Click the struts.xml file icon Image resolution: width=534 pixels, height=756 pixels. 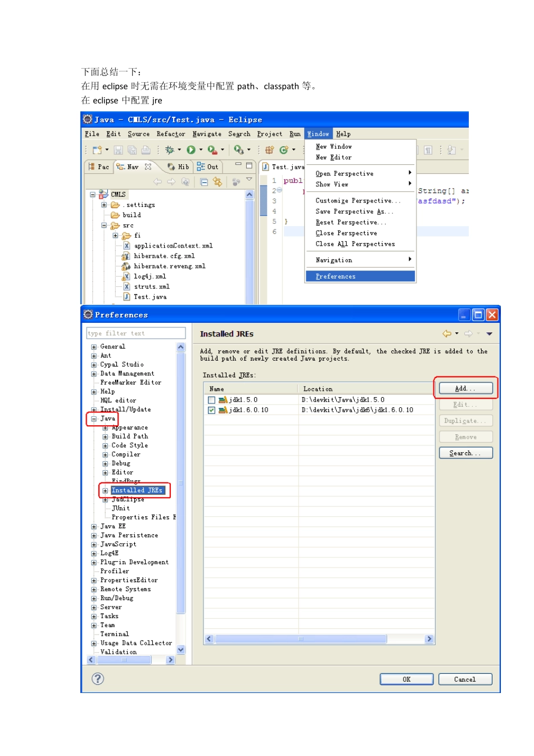pos(126,286)
